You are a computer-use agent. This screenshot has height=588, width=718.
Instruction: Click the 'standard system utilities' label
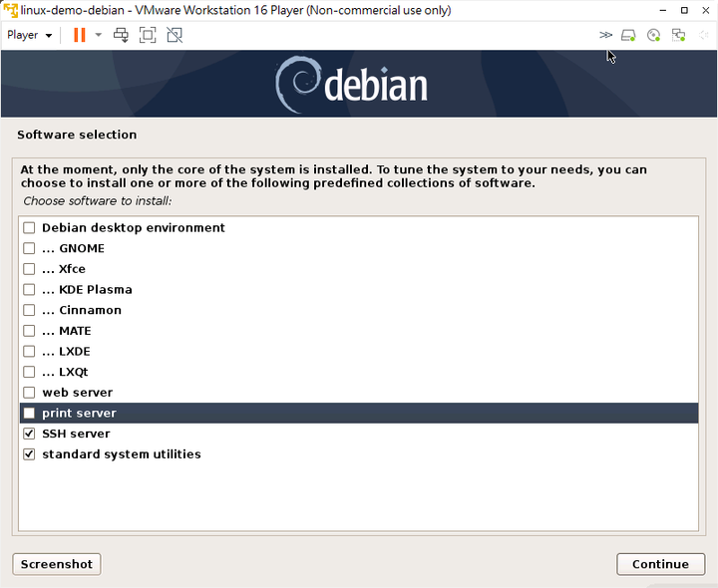[122, 454]
